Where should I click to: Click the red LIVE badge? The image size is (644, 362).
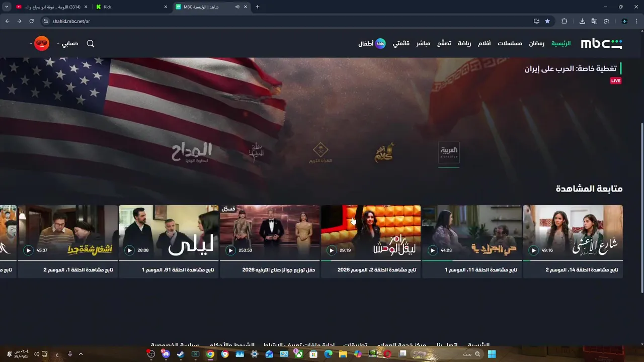pos(616,80)
